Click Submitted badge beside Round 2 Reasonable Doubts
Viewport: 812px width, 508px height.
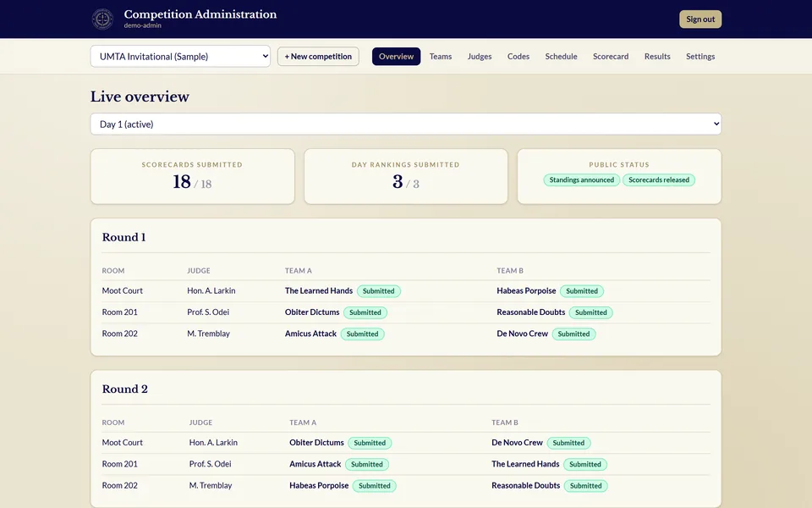pyautogui.click(x=585, y=486)
